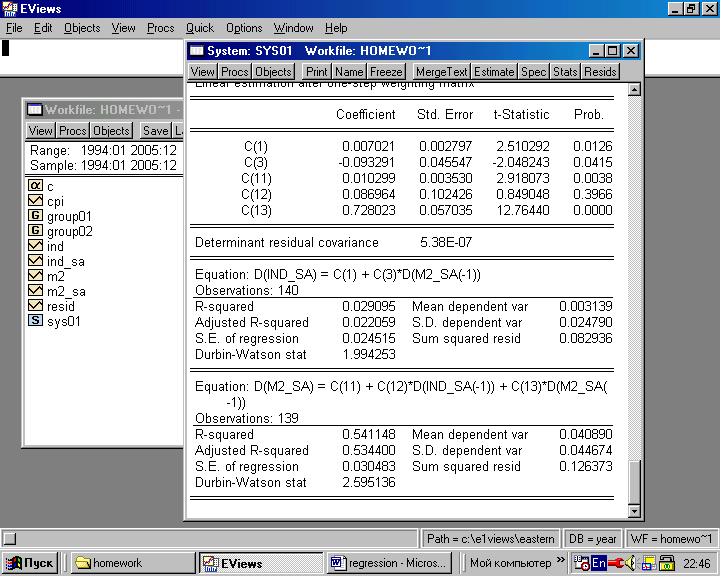The height and width of the screenshot is (576, 720).
Task: Click the Path status bar field
Action: click(489, 538)
